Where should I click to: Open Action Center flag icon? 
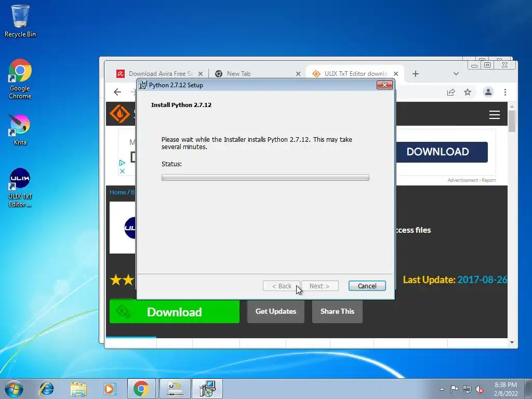(x=454, y=389)
